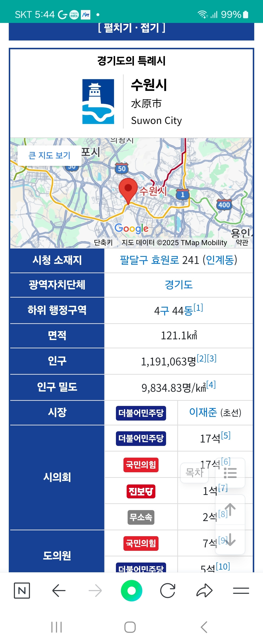Go back with the browser back arrow
263x644 pixels.
(x=59, y=591)
